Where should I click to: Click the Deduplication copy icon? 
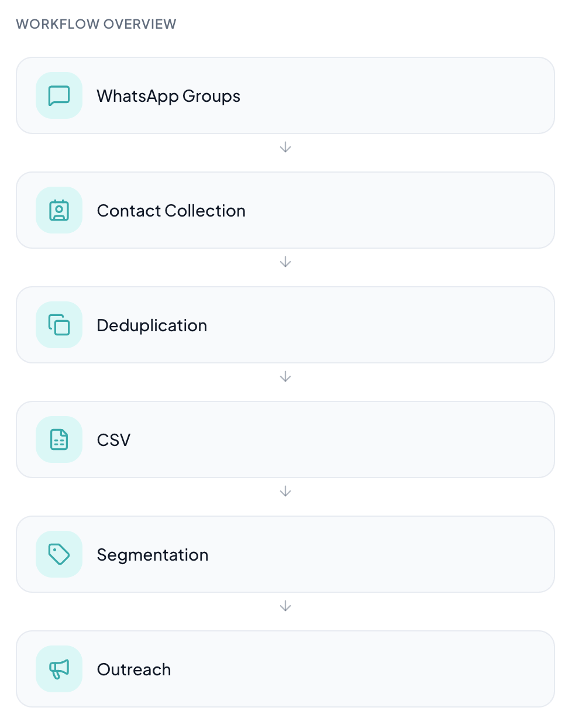[59, 325]
